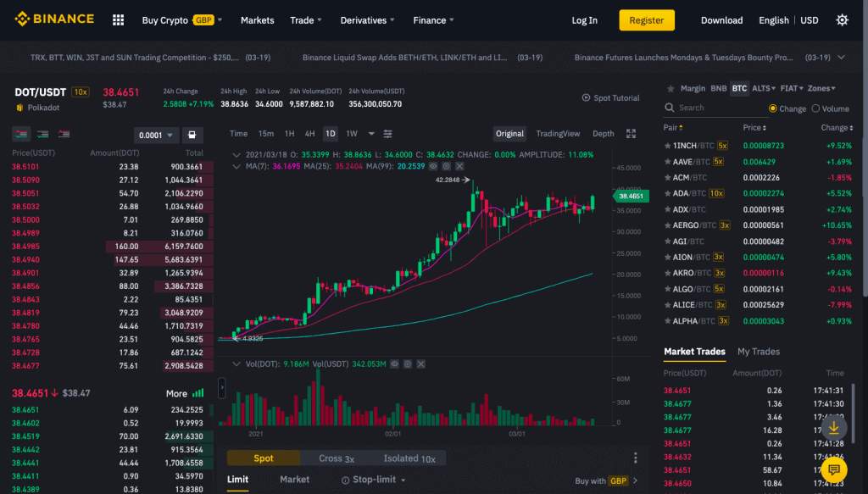Open order form three-dot menu
Screen dimensions: 868x494
tap(636, 458)
